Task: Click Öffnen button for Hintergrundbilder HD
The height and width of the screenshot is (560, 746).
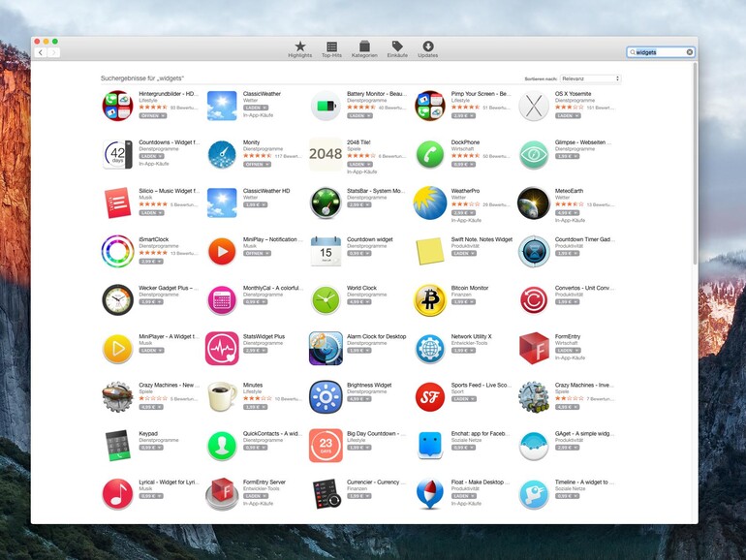Action: click(x=153, y=115)
